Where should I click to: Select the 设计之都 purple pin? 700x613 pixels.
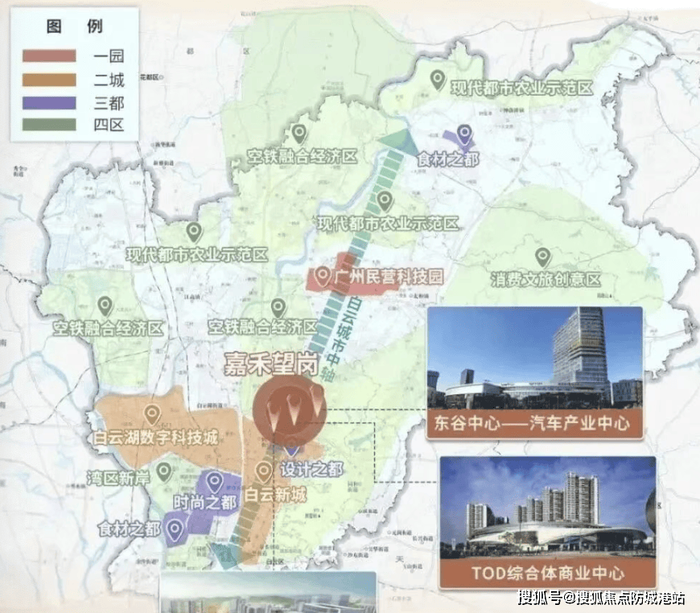tap(292, 452)
